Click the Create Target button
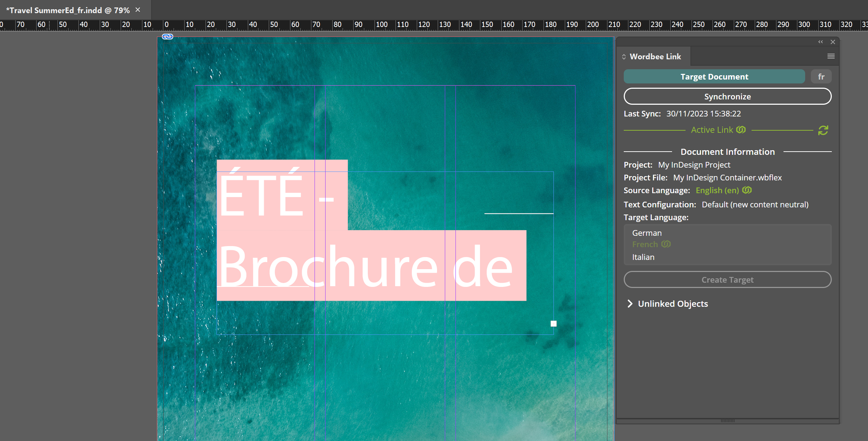The image size is (868, 441). coord(727,280)
